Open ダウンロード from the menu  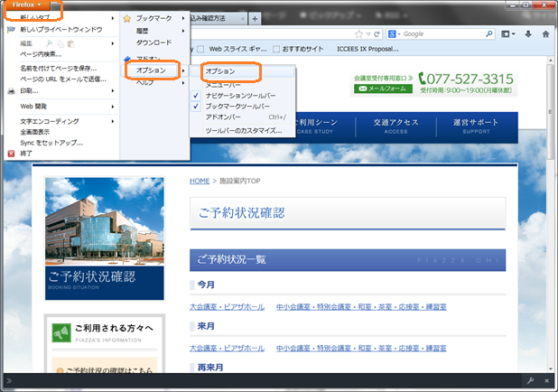point(154,42)
